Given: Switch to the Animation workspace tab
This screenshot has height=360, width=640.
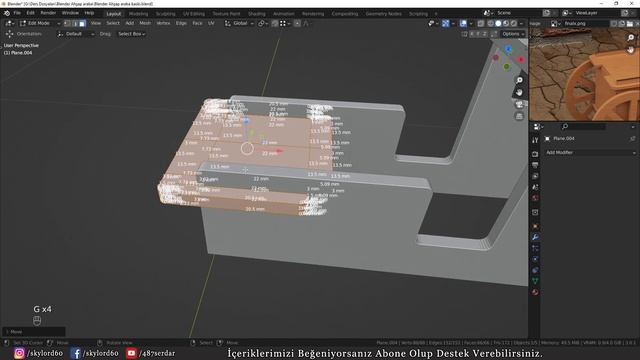Looking at the screenshot, I should point(284,13).
